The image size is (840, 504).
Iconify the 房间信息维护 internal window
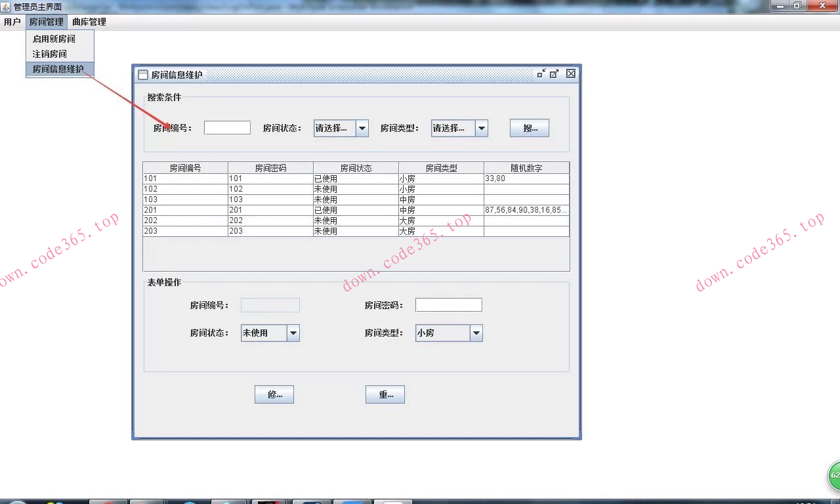(541, 74)
